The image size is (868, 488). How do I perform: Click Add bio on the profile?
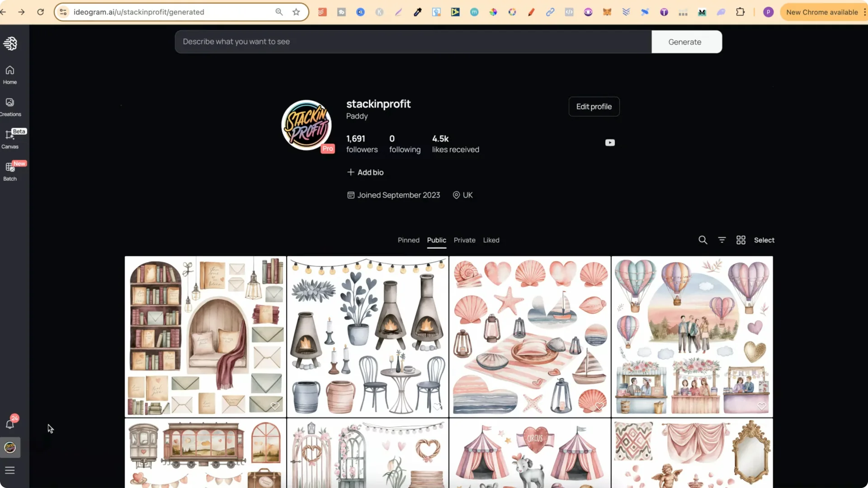click(x=365, y=172)
